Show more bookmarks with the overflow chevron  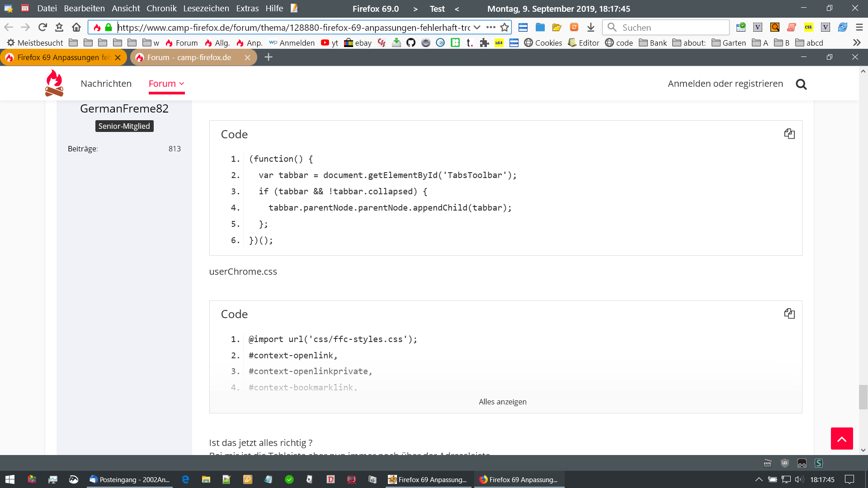tap(857, 43)
